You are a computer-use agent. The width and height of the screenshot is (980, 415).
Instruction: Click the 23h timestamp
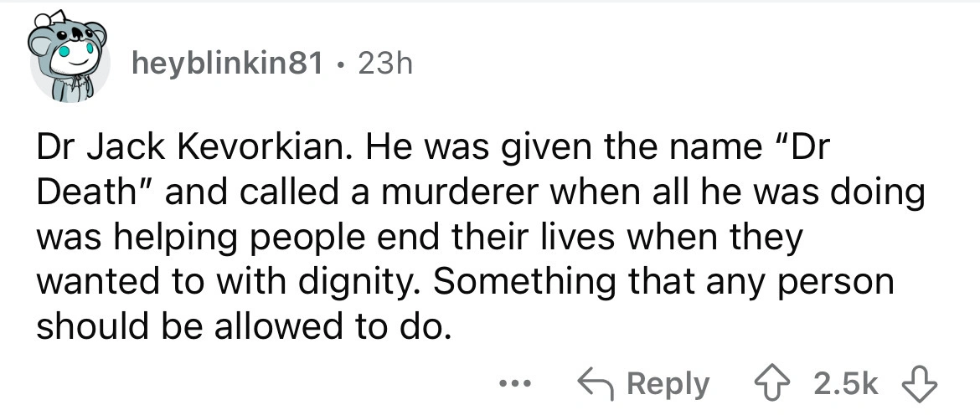[384, 64]
